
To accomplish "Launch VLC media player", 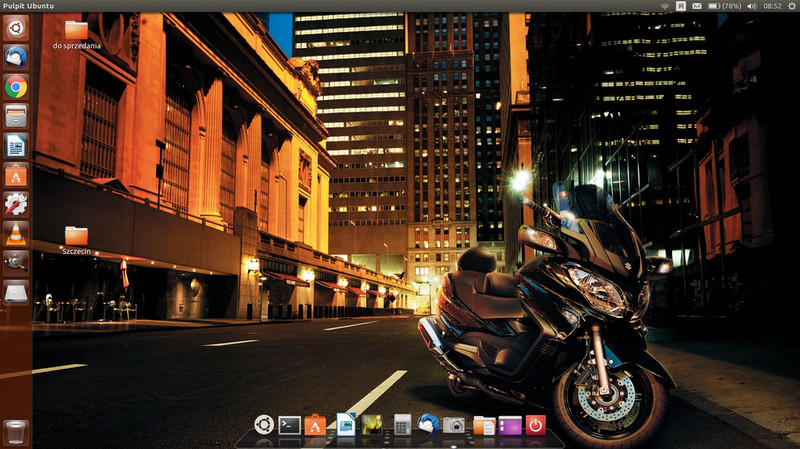I will pos(15,234).
